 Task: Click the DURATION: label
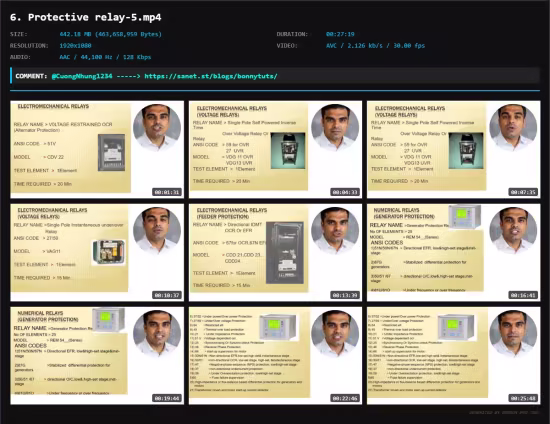[x=292, y=34]
